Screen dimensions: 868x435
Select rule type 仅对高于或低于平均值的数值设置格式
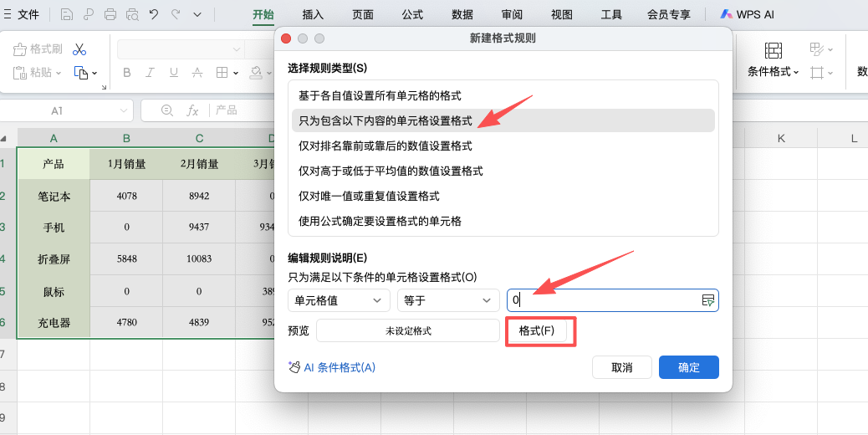[x=503, y=171]
